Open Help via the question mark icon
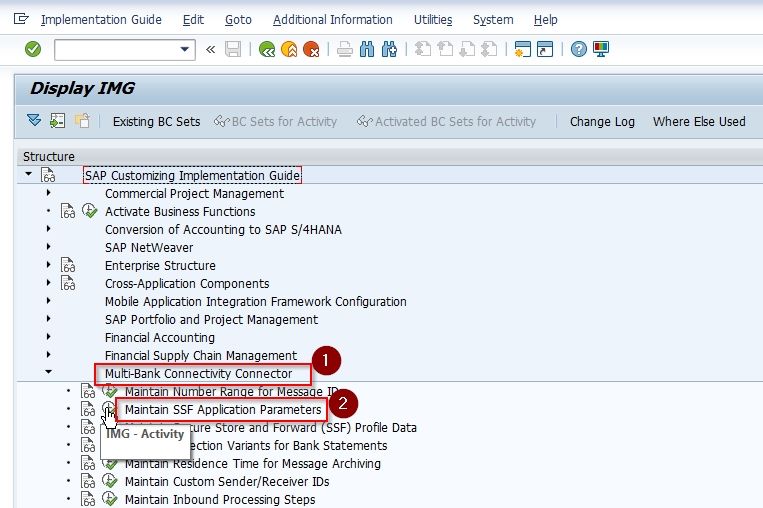The height and width of the screenshot is (508, 763). (579, 49)
